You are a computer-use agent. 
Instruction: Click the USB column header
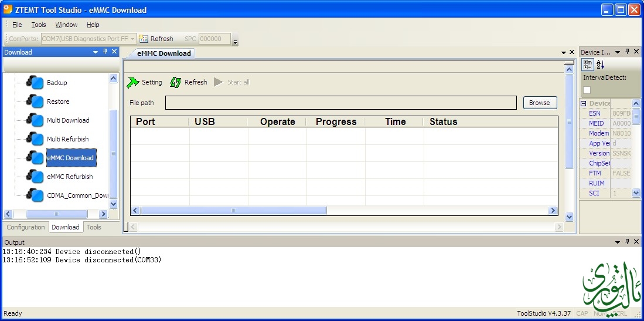(219, 122)
